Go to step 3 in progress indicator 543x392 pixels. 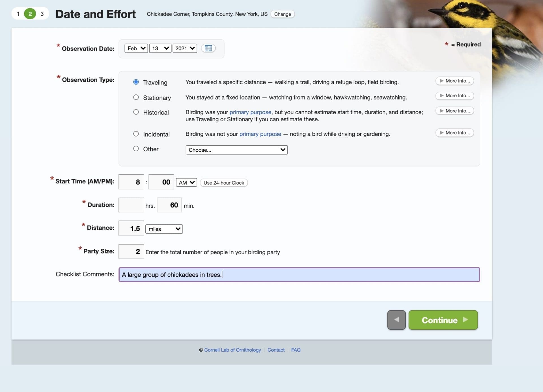42,14
